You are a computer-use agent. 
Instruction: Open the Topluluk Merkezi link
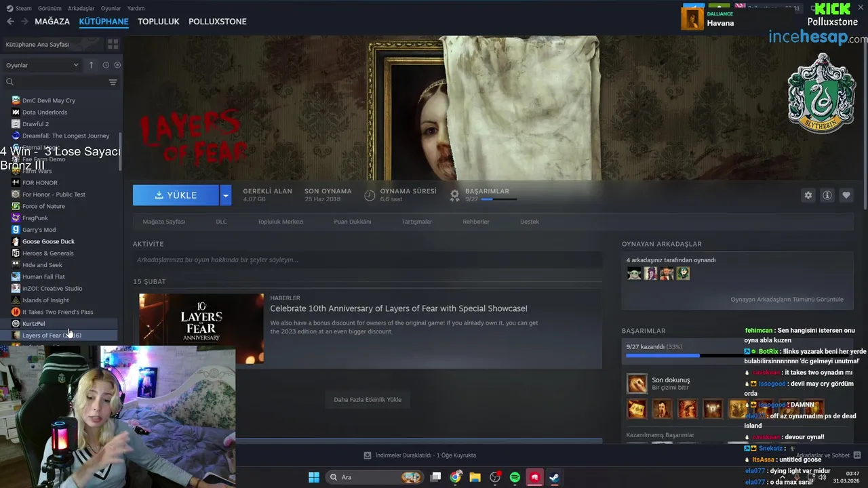click(x=280, y=222)
